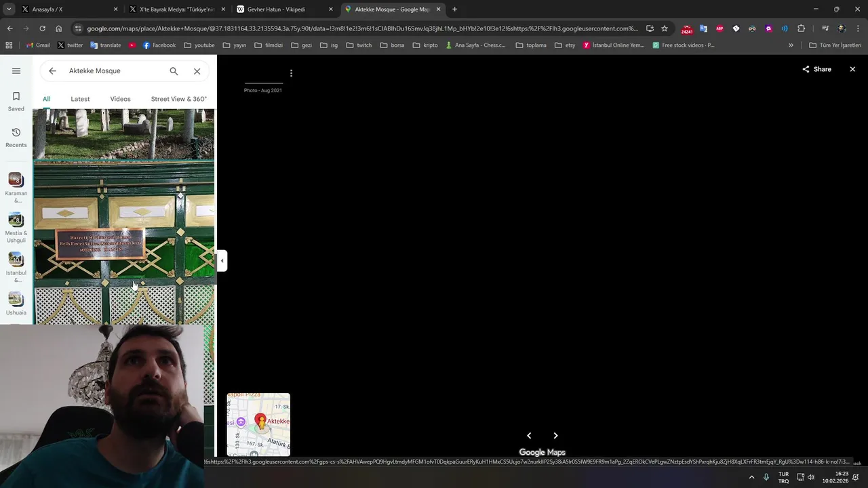
Task: Open Saved places in sidebar
Action: coord(16,101)
